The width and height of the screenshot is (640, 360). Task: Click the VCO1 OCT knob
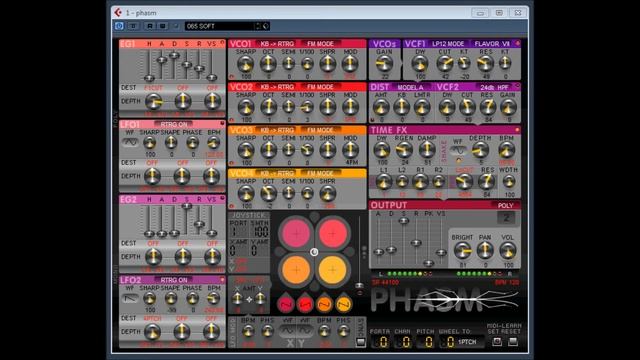coord(268,63)
